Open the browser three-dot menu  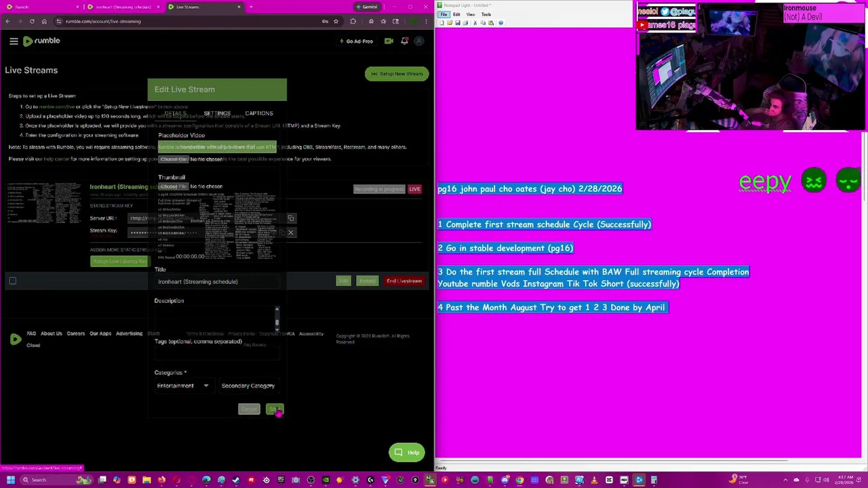point(426,21)
